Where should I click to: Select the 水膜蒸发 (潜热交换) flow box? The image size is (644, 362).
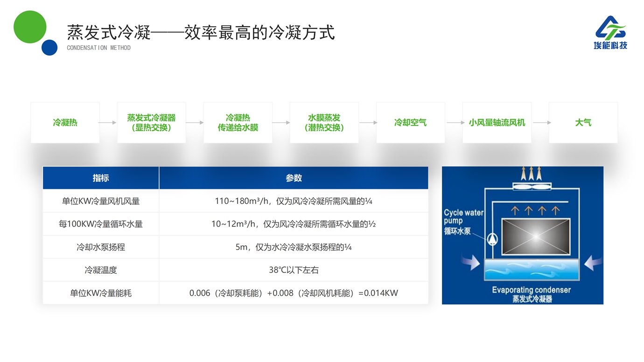tap(324, 123)
